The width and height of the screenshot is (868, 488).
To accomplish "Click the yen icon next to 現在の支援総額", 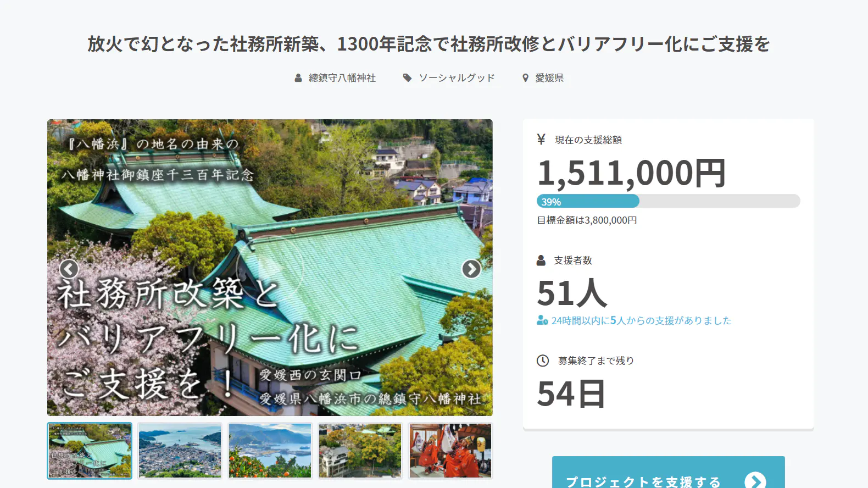I will point(541,140).
